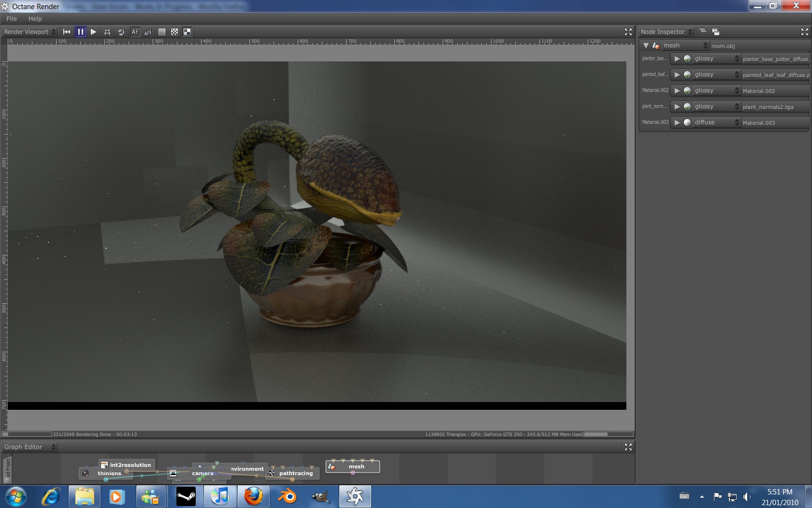Click the painted_leaf_leaf_diffuse name field

click(x=776, y=75)
